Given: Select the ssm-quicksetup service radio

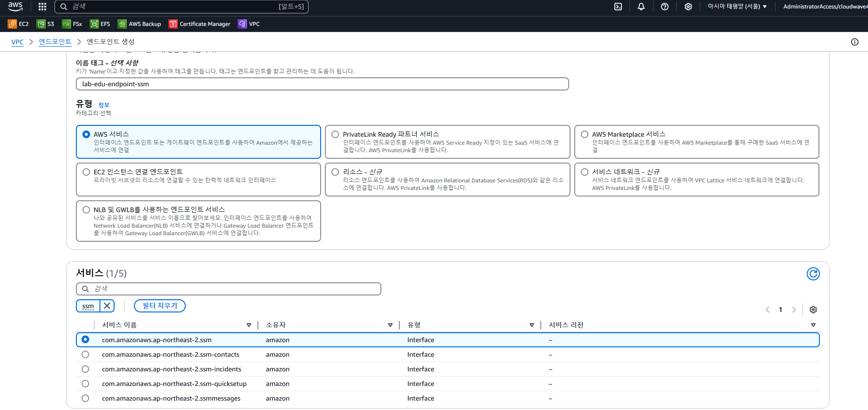Looking at the screenshot, I should click(x=85, y=384).
